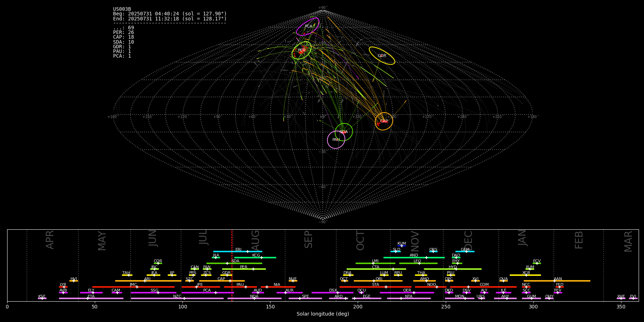Click the CAP shower bar label in timeline
The height and width of the screenshot is (322, 644).
[x=221, y=279]
